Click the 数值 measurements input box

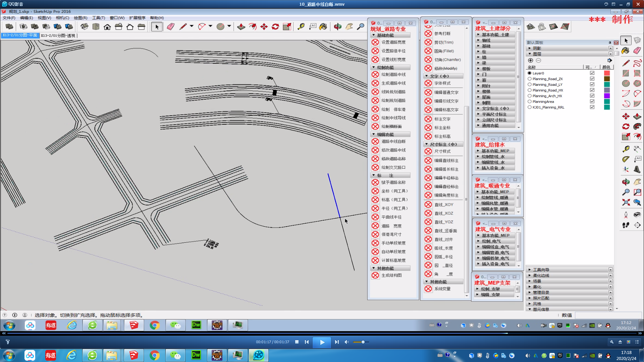[609, 315]
